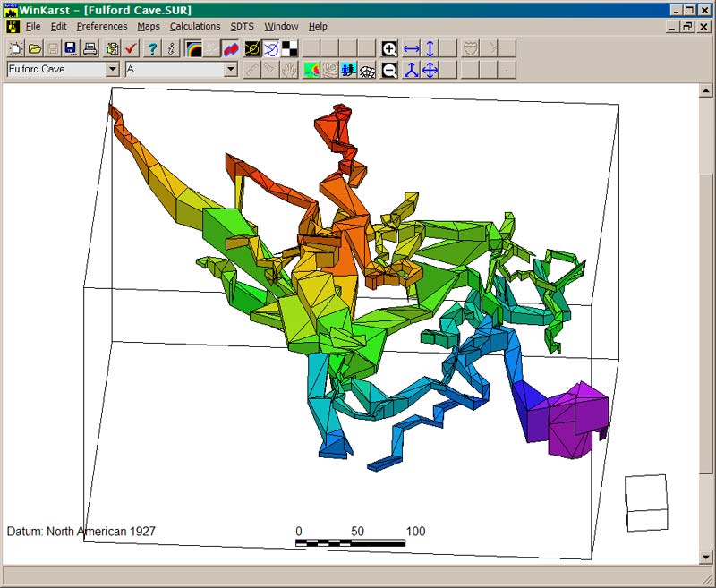Click the blue floppy disk Save As icon
Image resolution: width=716 pixels, height=588 pixels.
(71, 48)
